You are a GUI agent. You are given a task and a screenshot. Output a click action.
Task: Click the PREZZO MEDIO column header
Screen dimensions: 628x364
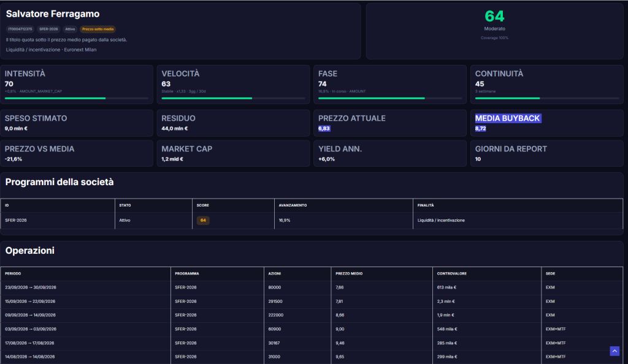[x=349, y=273]
